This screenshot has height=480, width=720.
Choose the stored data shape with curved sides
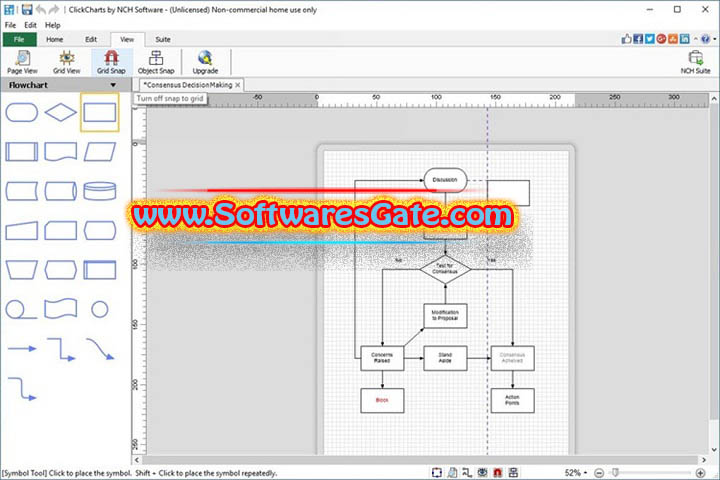coord(22,191)
